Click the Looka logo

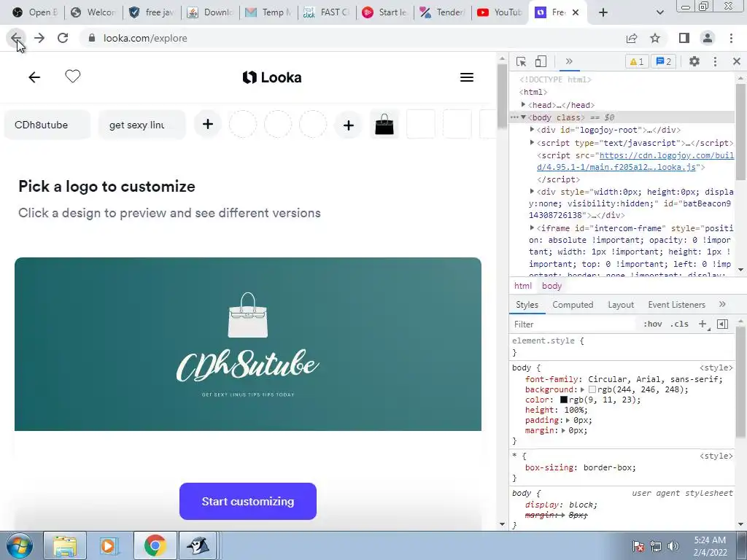coord(272,77)
